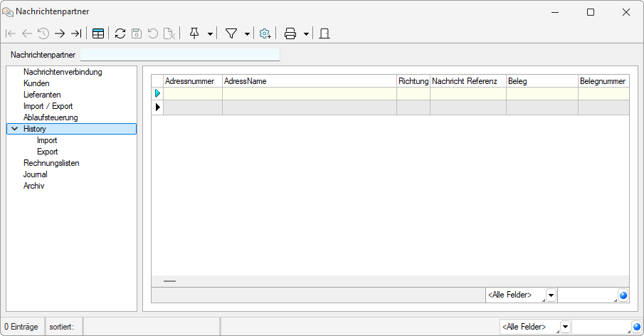
Task: Click the exit door icon
Action: [x=324, y=33]
